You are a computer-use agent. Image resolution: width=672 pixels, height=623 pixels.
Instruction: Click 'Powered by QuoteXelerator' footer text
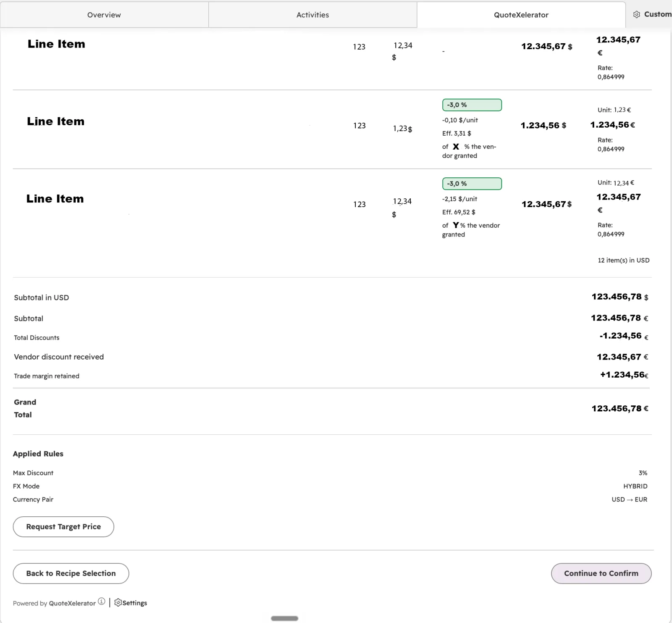(x=54, y=603)
